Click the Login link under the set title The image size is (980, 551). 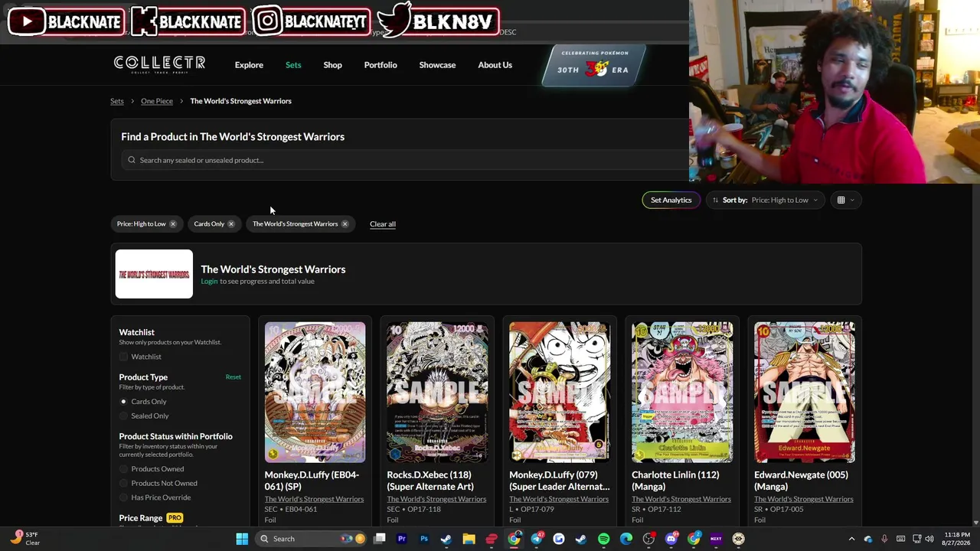[209, 282]
